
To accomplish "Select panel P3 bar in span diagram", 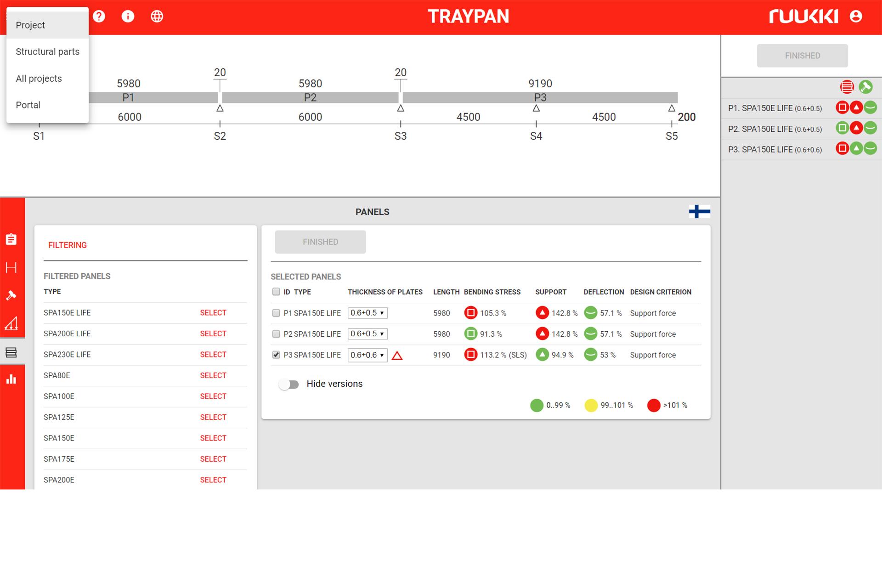I will coord(540,97).
